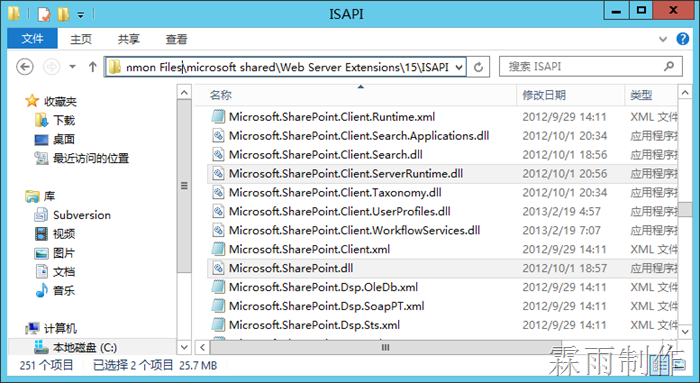Viewport: 700px width, 383px height.
Task: Open the 下载 folder shortcut
Action: tap(64, 120)
